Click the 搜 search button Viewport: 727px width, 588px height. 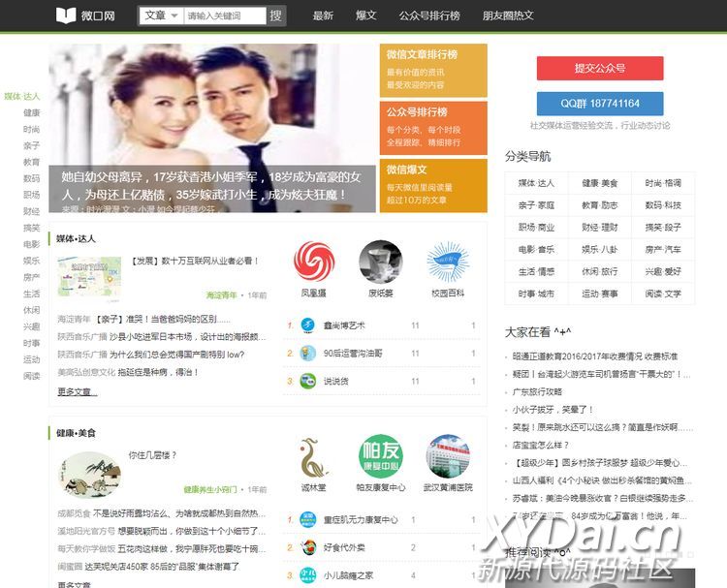tap(276, 15)
